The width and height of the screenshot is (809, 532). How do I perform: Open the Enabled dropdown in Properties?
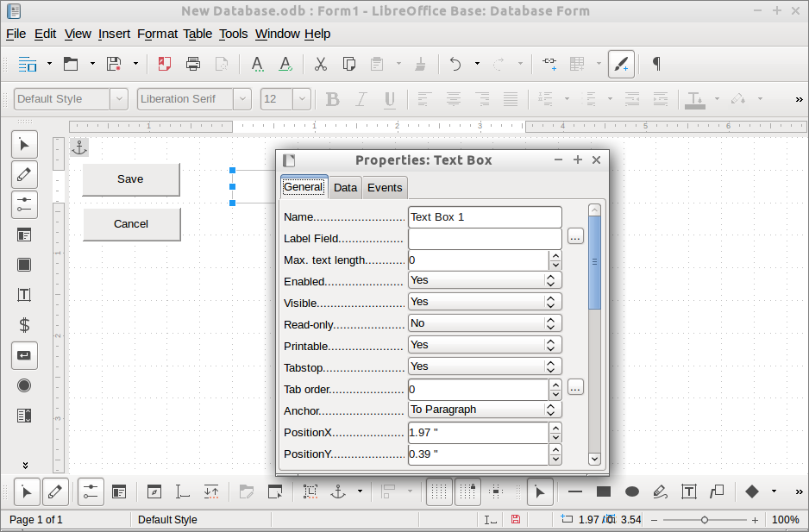tap(549, 280)
